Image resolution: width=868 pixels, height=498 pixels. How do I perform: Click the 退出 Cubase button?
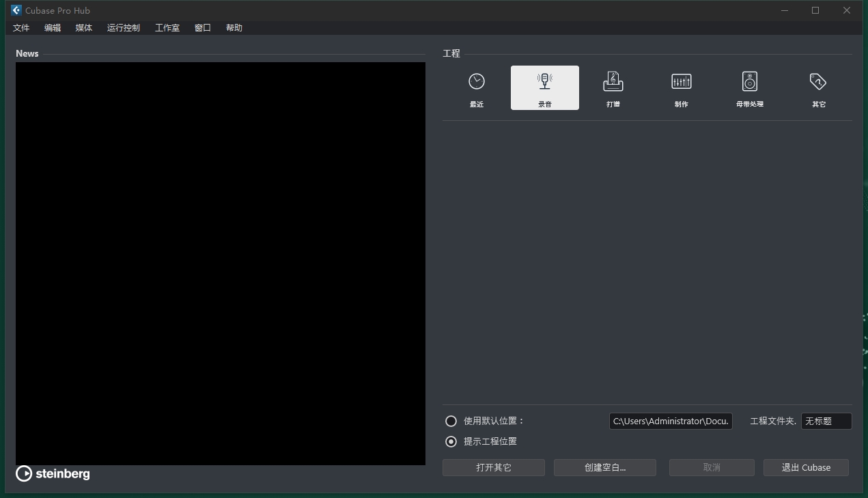coord(806,467)
